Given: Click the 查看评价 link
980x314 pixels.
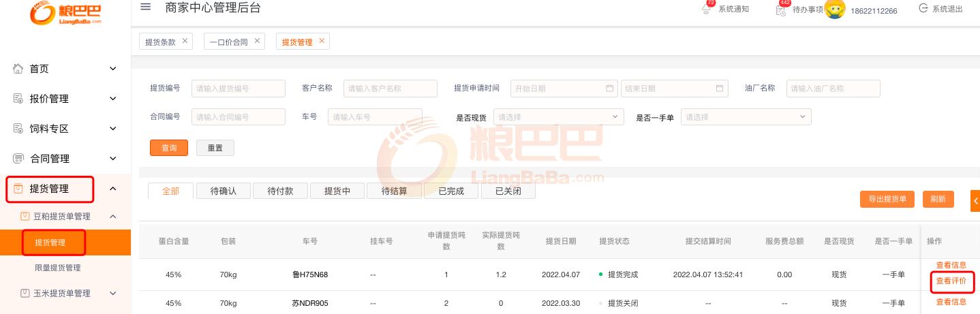Looking at the screenshot, I should click(951, 281).
